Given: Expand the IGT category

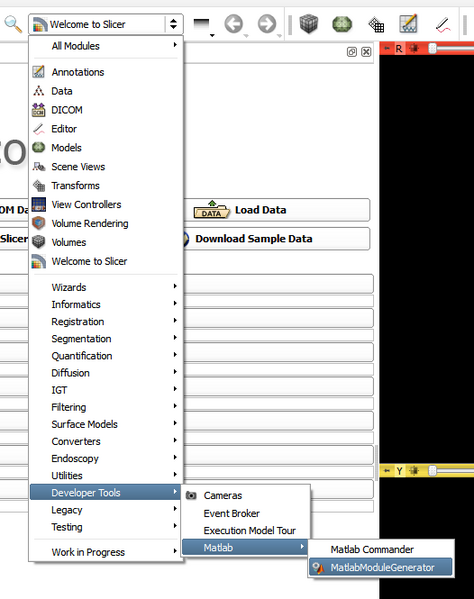Looking at the screenshot, I should pos(106,390).
